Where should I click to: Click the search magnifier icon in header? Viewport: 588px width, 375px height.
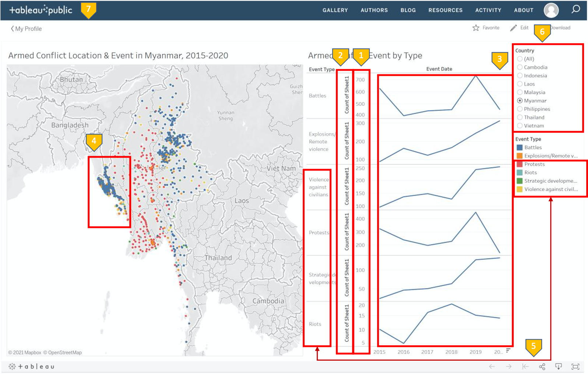coord(575,9)
